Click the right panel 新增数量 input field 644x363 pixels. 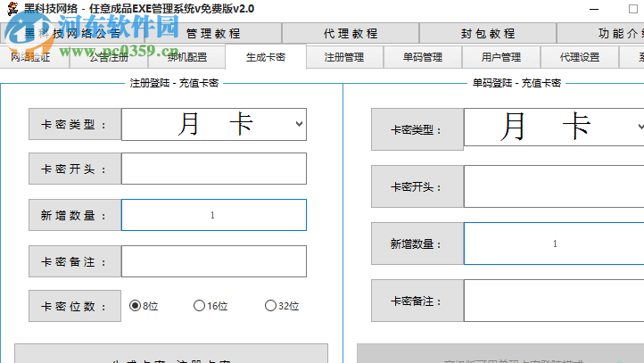[x=554, y=243]
